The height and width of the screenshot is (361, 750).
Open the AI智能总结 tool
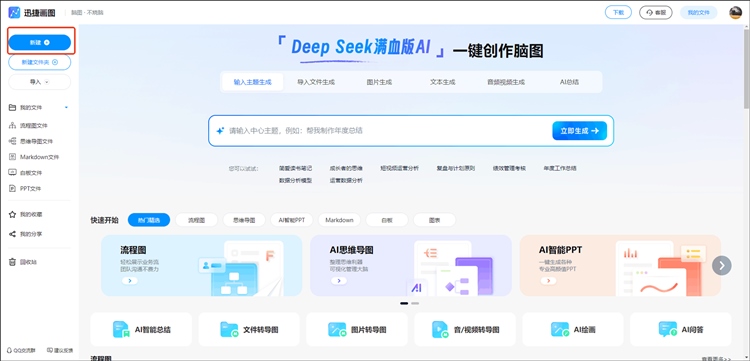coord(141,329)
